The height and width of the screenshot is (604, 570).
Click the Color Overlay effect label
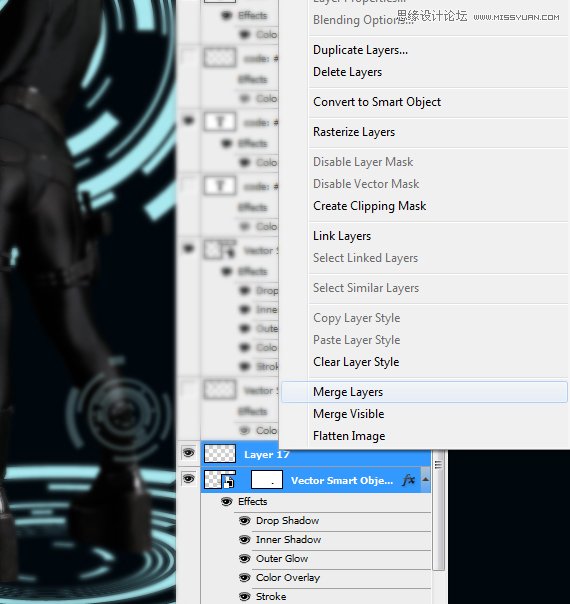click(x=288, y=577)
